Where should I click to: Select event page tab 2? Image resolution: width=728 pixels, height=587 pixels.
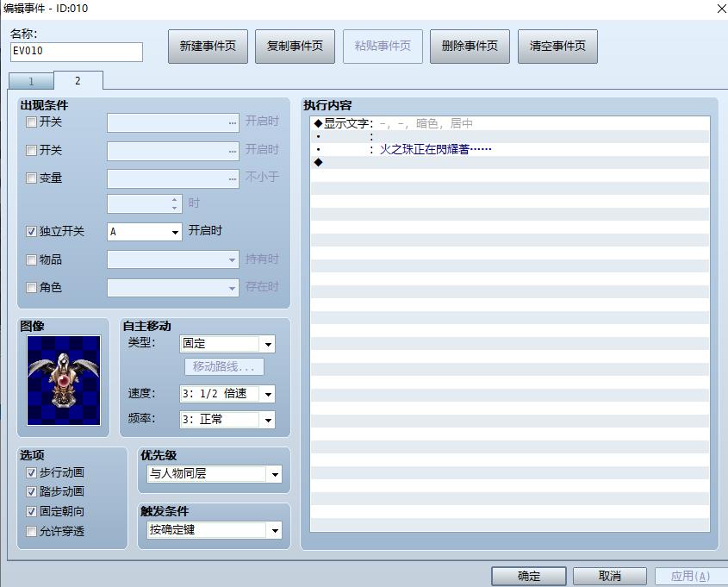(78, 81)
